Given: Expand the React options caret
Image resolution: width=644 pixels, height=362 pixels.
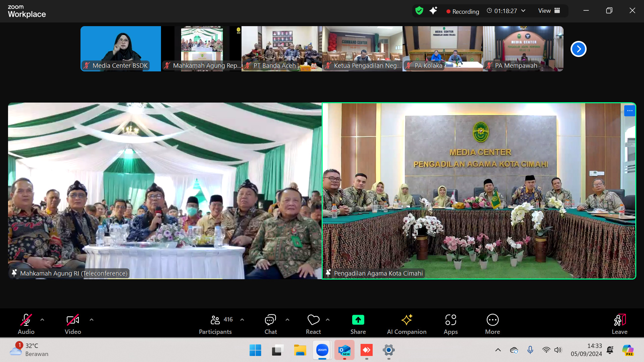Looking at the screenshot, I should (328, 320).
